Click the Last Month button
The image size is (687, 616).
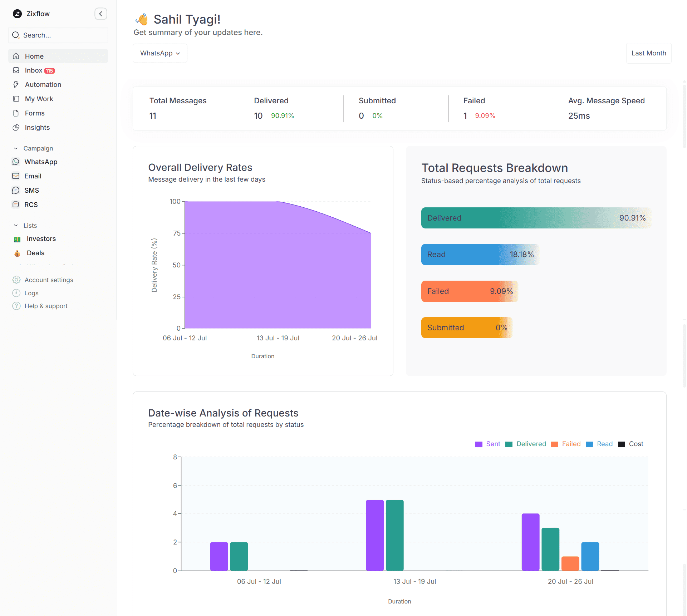pos(648,53)
